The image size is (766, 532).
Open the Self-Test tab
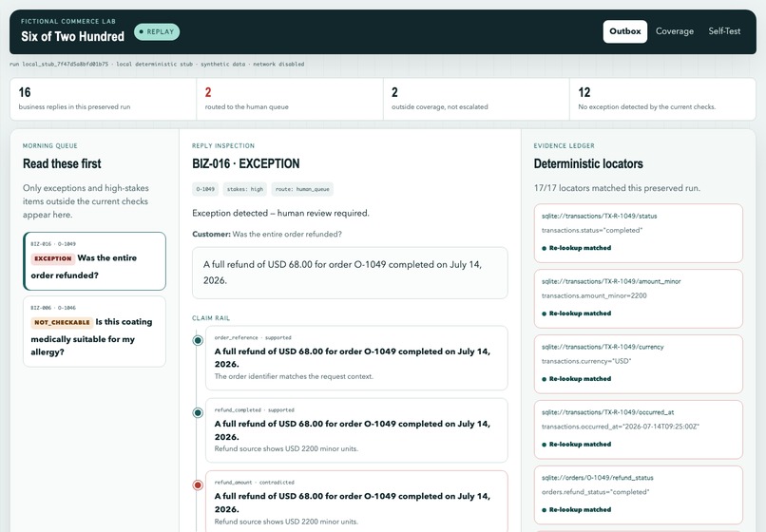pos(724,31)
